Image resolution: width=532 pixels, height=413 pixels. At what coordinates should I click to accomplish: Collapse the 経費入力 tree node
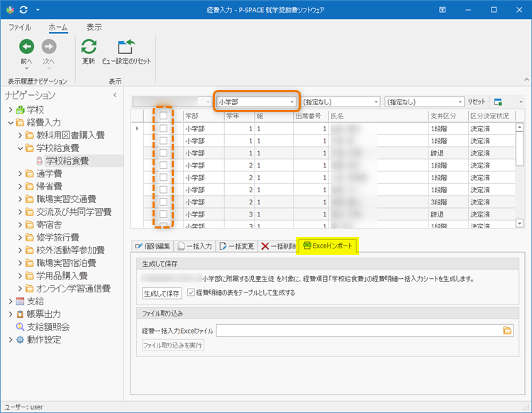click(11, 123)
